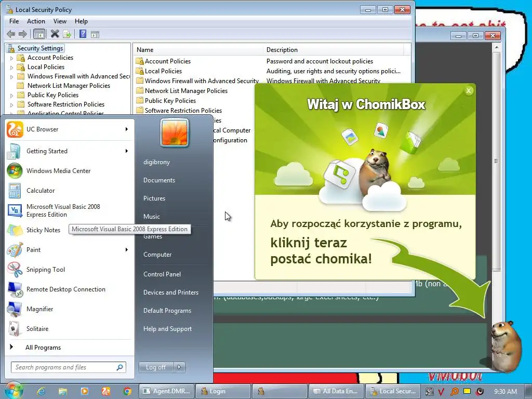Open digibrony user folder
The height and width of the screenshot is (399, 532).
click(156, 162)
